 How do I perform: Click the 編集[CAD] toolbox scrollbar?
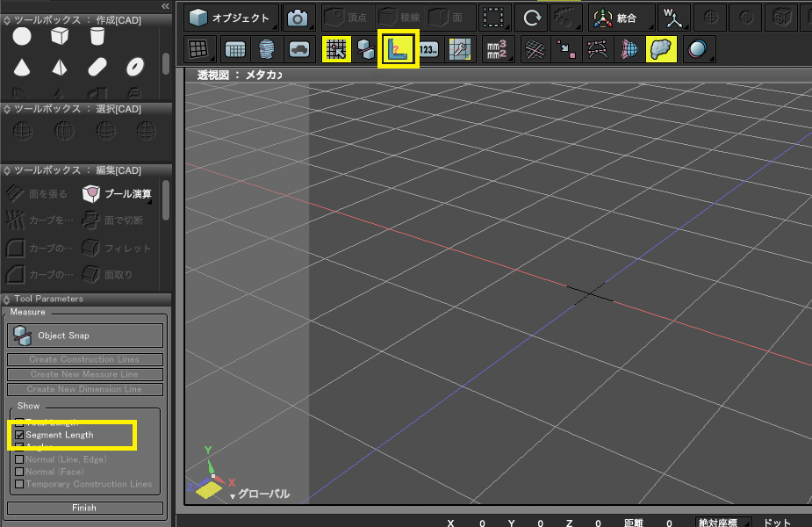(x=166, y=200)
